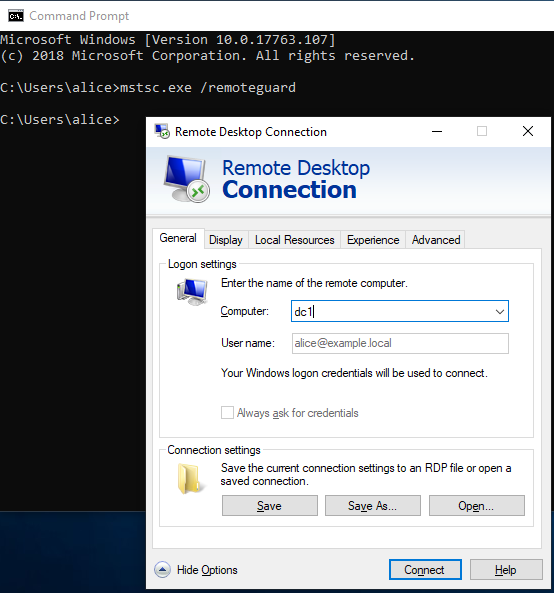Expand the Computer dropdown list
Image resolution: width=554 pixels, height=593 pixels.
click(x=500, y=312)
